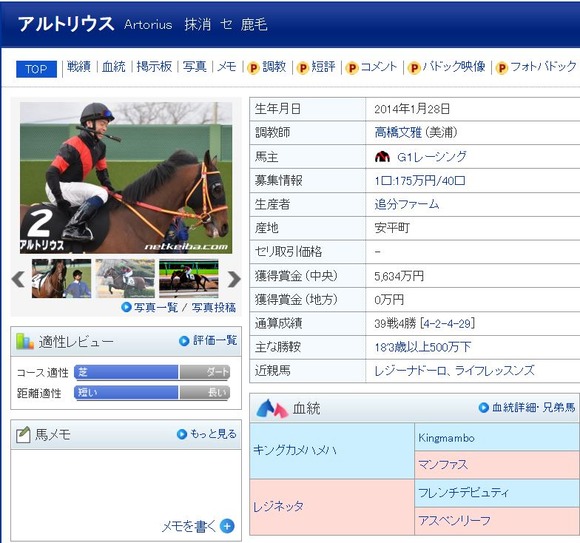Open owner G1レーシング link
This screenshot has height=543, width=580.
point(431,157)
